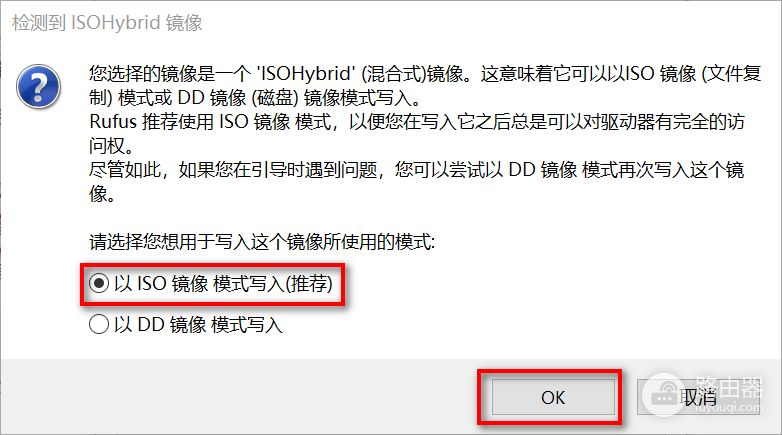Screen dimensions: 782x435
Task: Dismiss the dialog with the 取消 button
Action: click(x=698, y=398)
